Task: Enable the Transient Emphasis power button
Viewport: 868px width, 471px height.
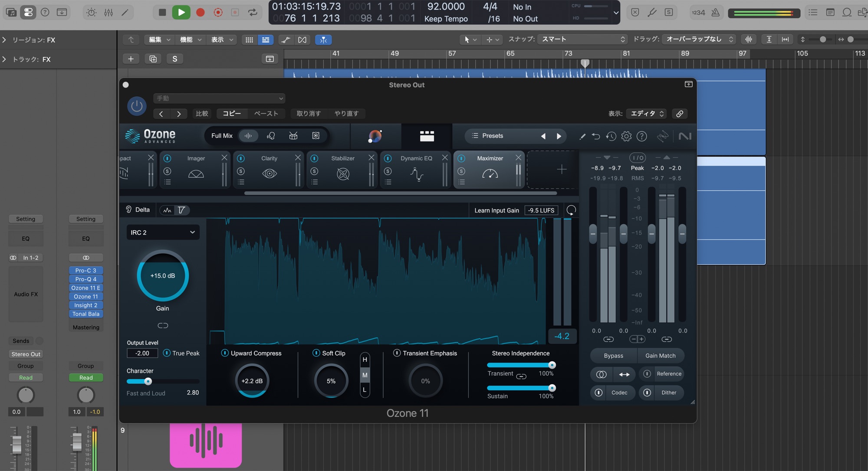Action: click(397, 353)
